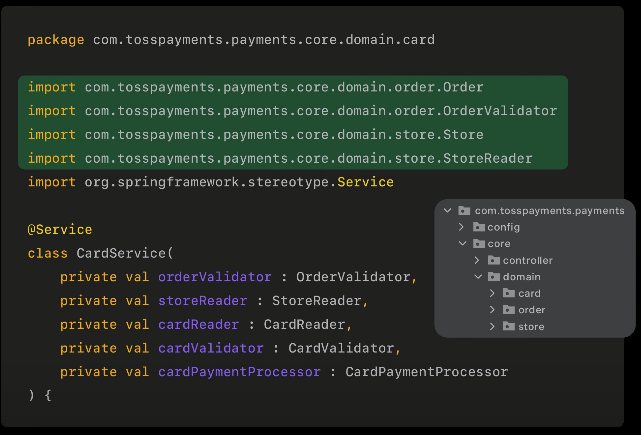The image size is (641, 435).
Task: Click the import path ending in order.Order
Action: point(284,87)
